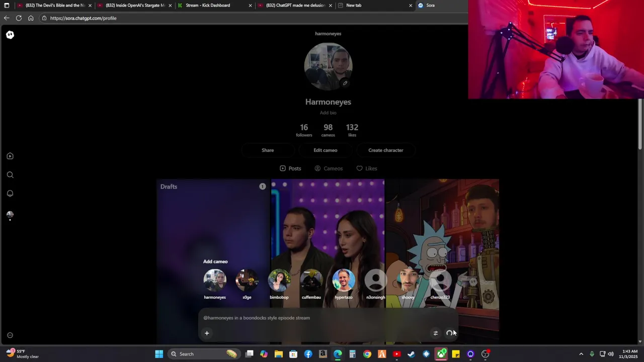The height and width of the screenshot is (362, 644).
Task: Open Steam from the taskbar
Action: pos(412,354)
